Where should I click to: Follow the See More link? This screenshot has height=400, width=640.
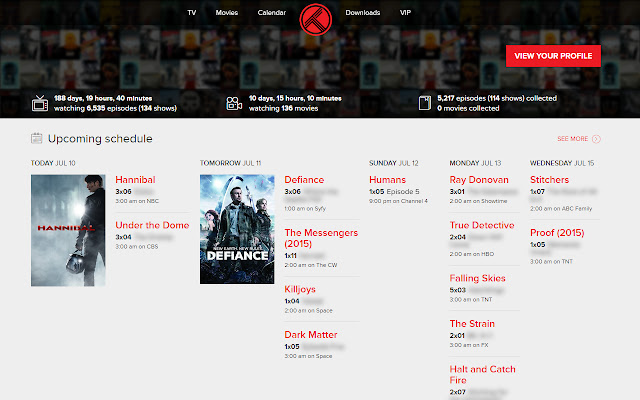pyautogui.click(x=573, y=139)
